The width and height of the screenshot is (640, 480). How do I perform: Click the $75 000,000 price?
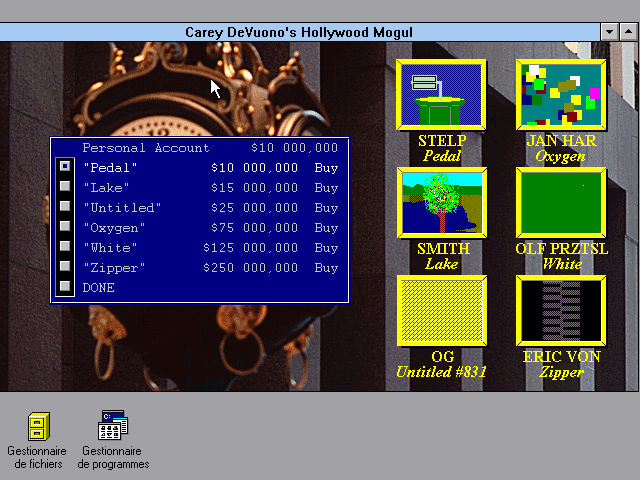(254, 228)
